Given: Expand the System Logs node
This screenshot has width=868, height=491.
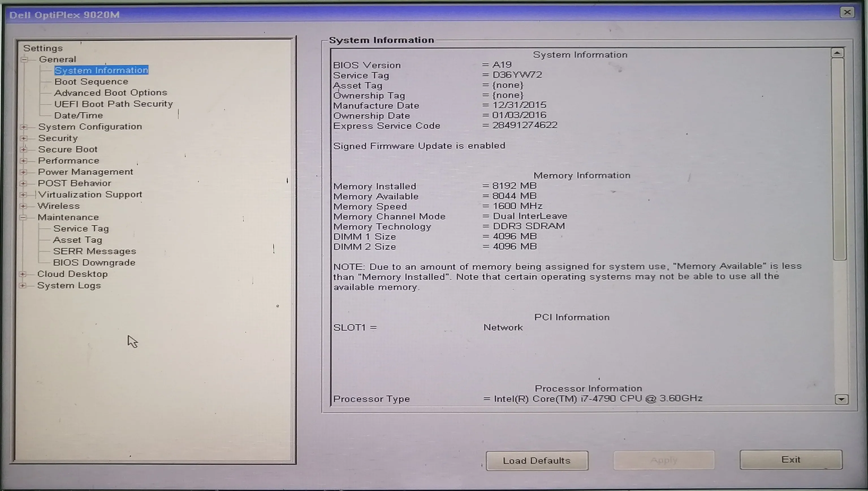Looking at the screenshot, I should (23, 285).
